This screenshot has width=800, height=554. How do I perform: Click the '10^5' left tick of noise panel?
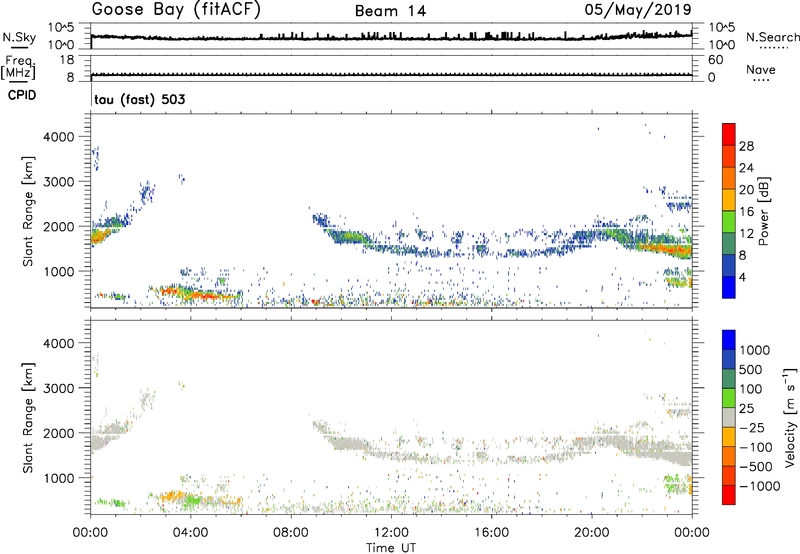[61, 27]
